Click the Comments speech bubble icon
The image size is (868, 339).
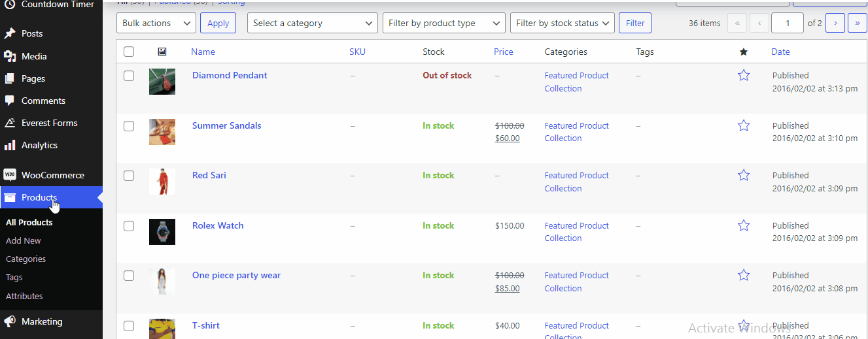coord(10,101)
